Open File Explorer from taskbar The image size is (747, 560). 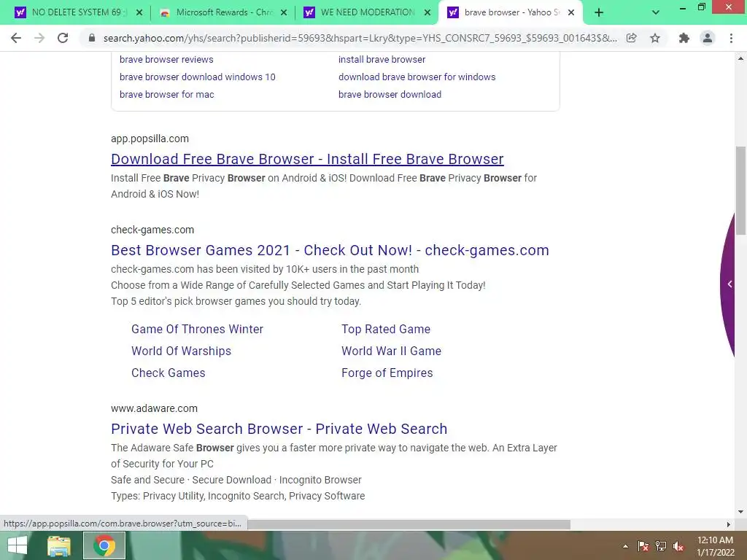(x=59, y=545)
